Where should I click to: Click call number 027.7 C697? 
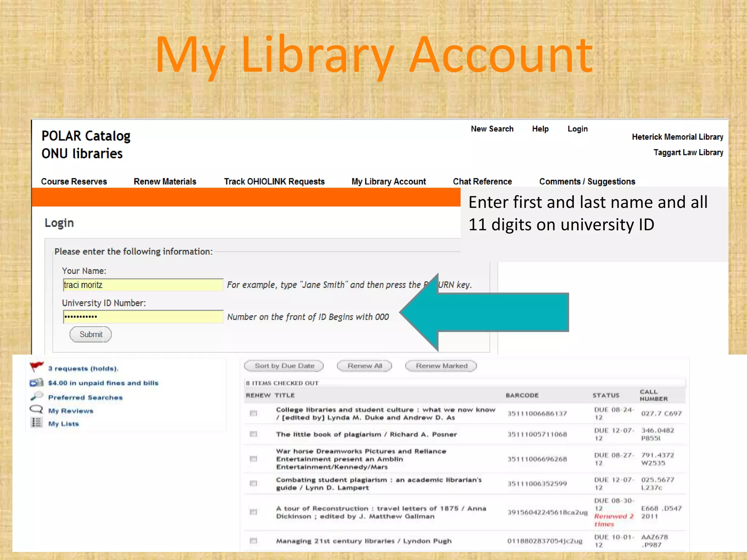(661, 413)
